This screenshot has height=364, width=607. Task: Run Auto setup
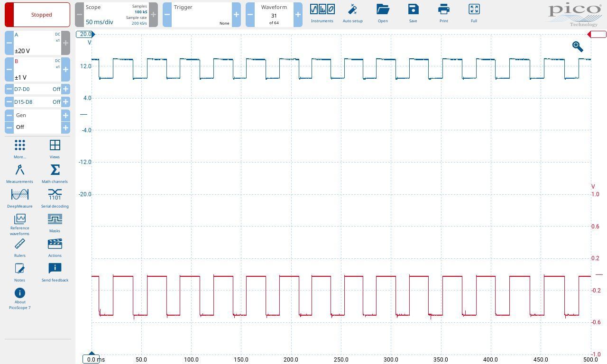(x=352, y=14)
